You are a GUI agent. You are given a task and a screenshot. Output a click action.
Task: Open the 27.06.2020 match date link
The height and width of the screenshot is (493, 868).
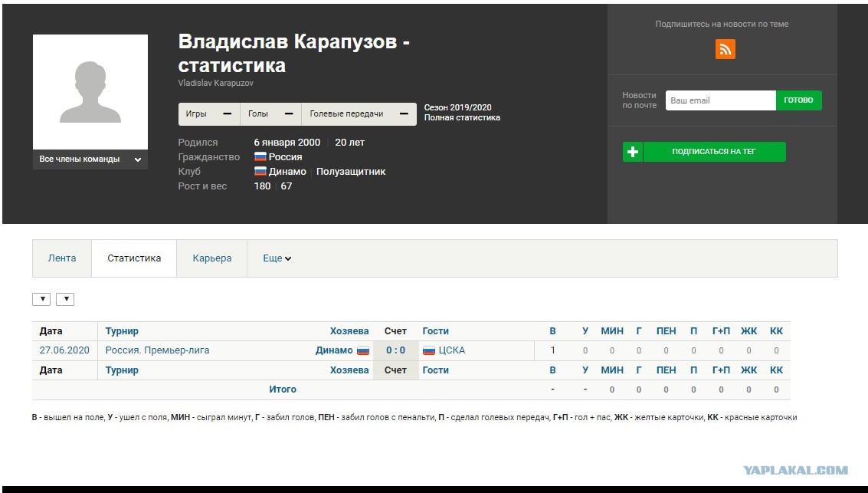pyautogui.click(x=64, y=350)
